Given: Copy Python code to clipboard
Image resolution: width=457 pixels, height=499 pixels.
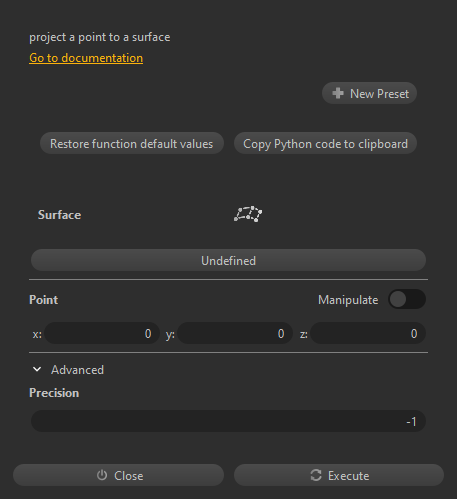Looking at the screenshot, I should [x=325, y=143].
